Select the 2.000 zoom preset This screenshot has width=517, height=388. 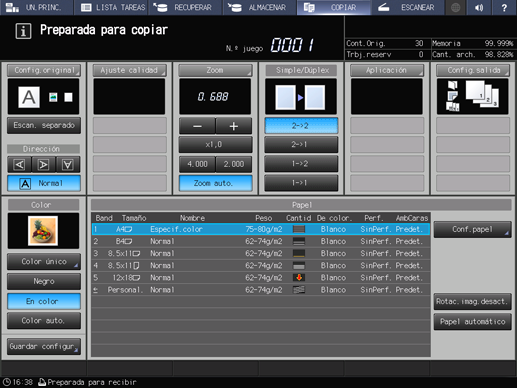click(x=234, y=164)
